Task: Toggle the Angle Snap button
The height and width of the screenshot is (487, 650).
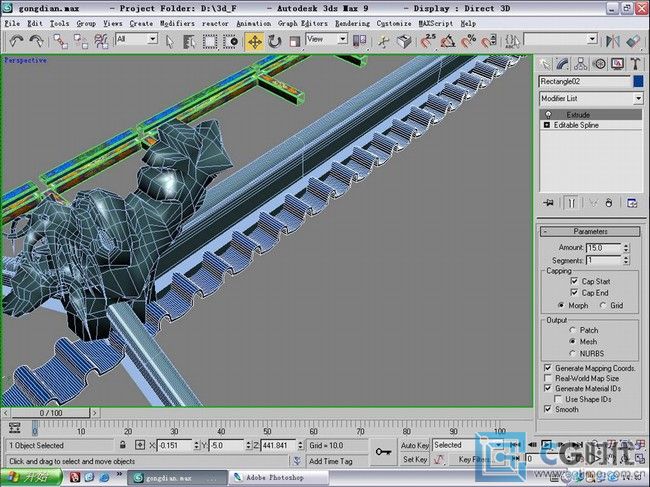Action: [x=448, y=41]
